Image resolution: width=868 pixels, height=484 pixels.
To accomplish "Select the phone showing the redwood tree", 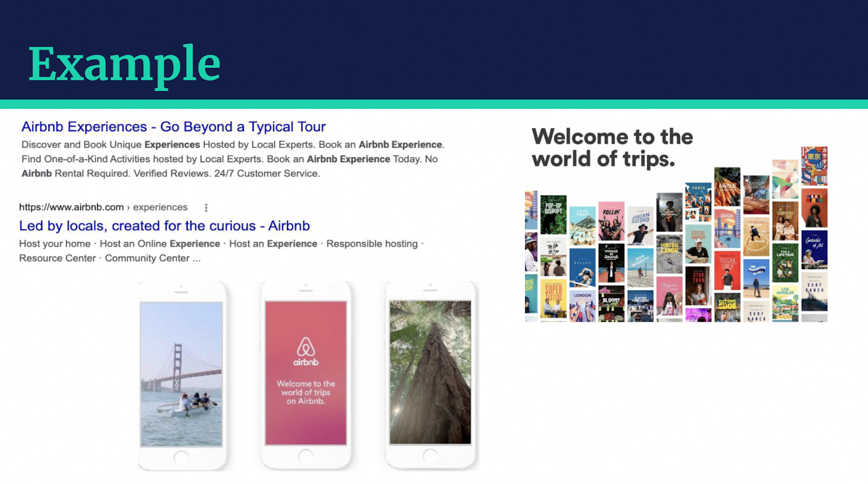I will pos(431,375).
